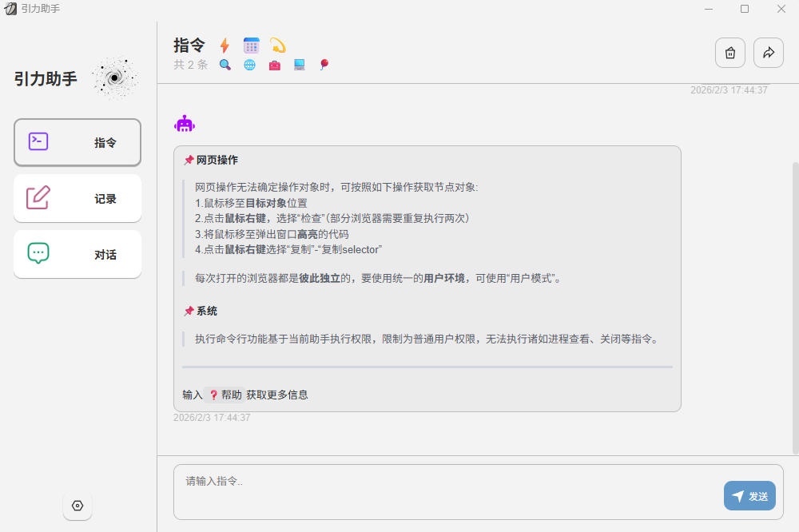Click the terminal icon on 指令 tab

[x=38, y=141]
